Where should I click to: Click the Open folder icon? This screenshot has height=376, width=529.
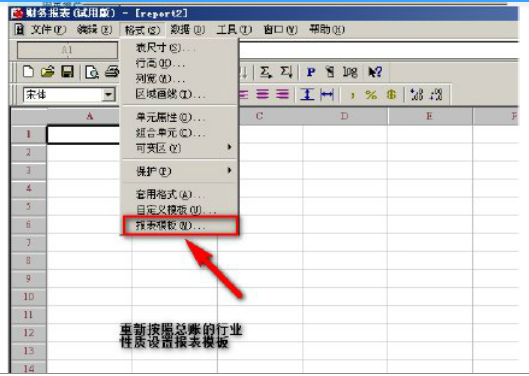point(48,72)
